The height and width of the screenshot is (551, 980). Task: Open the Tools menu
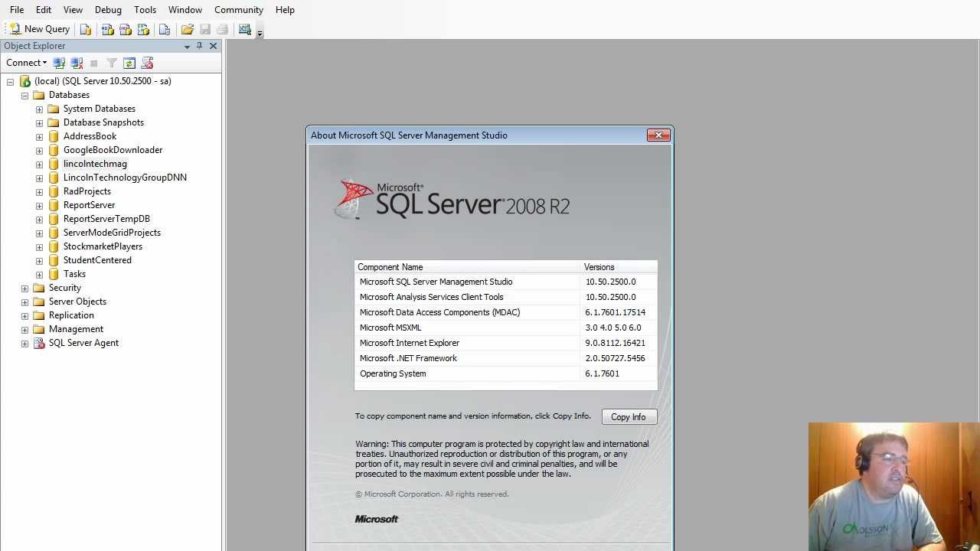click(x=145, y=10)
